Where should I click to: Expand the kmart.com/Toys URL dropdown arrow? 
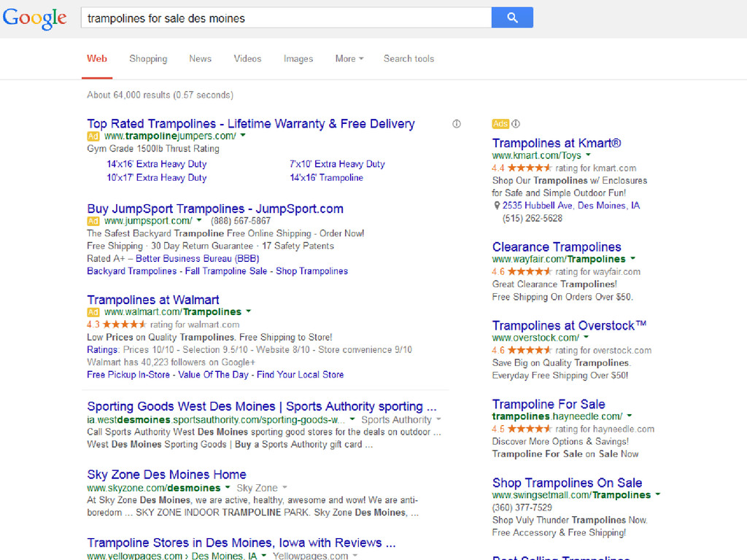click(x=588, y=155)
